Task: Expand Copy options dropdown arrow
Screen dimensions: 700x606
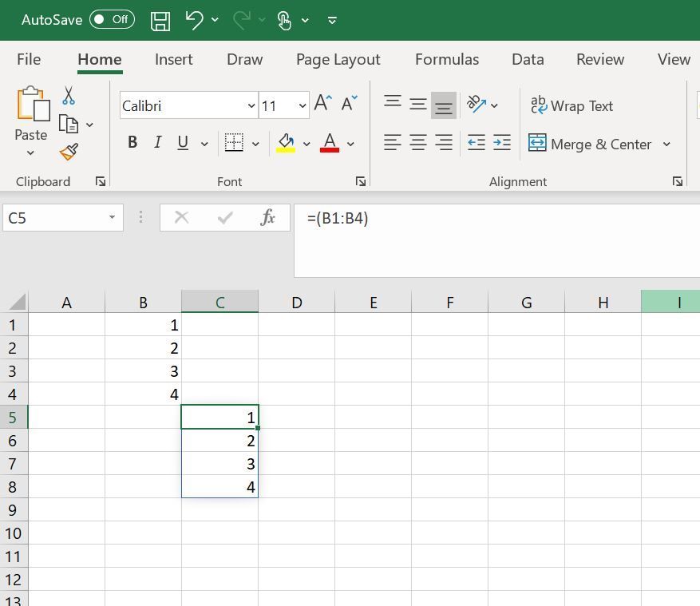Action: click(89, 125)
